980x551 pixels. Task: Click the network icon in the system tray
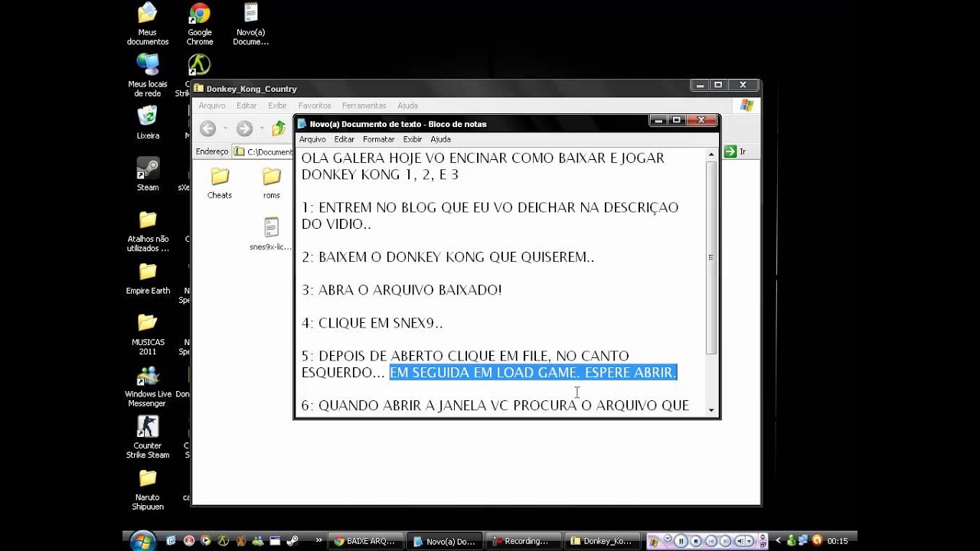click(803, 540)
